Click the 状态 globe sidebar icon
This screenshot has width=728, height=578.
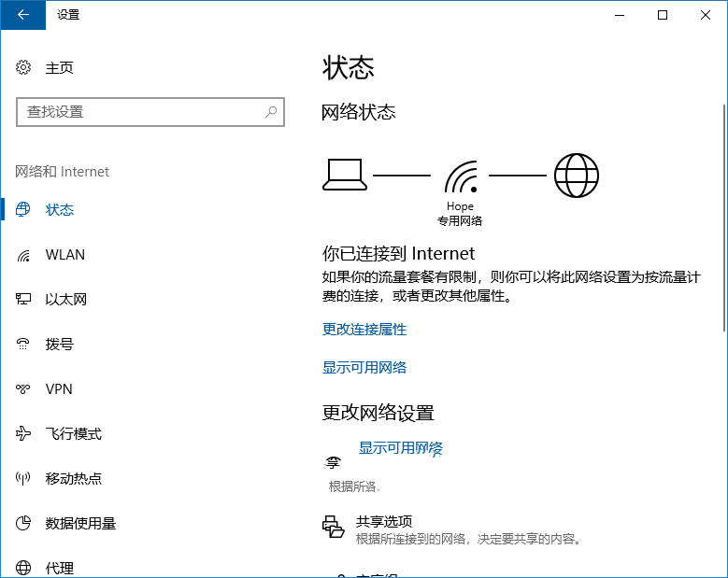click(22, 210)
